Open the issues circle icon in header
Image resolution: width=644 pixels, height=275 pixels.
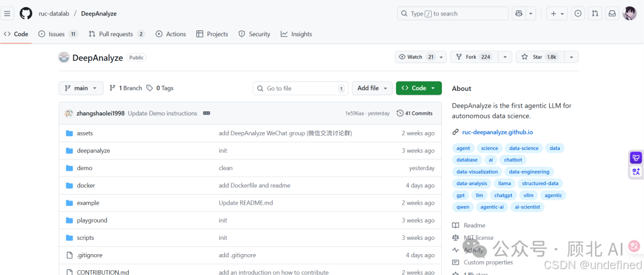578,14
